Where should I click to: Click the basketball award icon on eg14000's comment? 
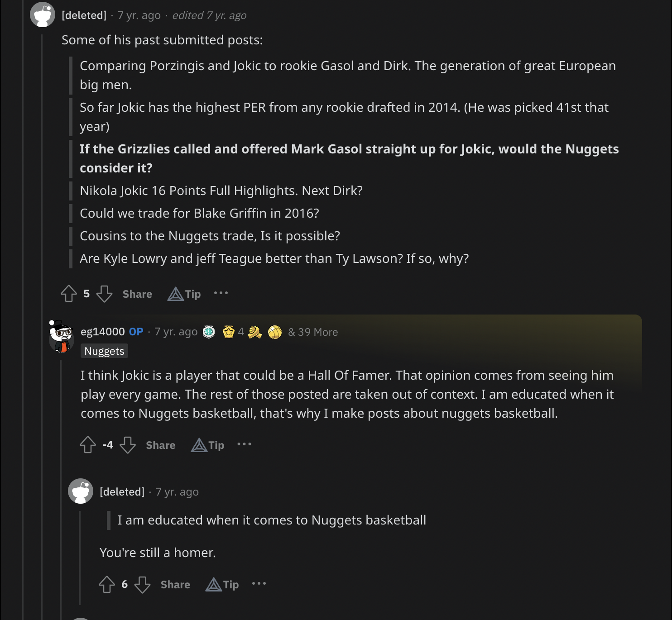point(274,332)
